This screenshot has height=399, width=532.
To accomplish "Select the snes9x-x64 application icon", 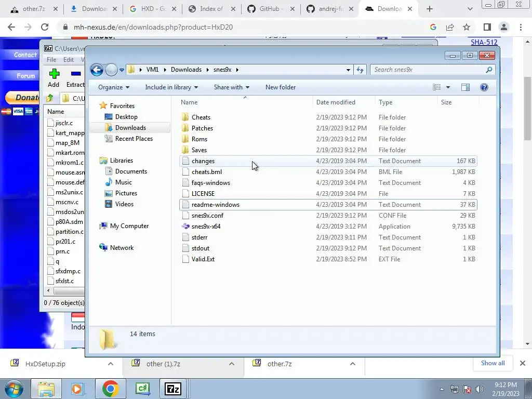I will (x=185, y=227).
